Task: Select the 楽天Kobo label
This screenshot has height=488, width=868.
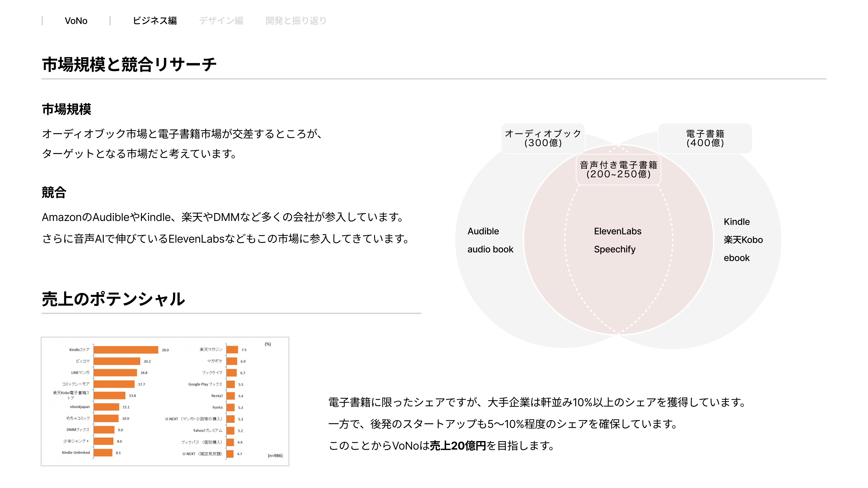Action: (x=744, y=240)
